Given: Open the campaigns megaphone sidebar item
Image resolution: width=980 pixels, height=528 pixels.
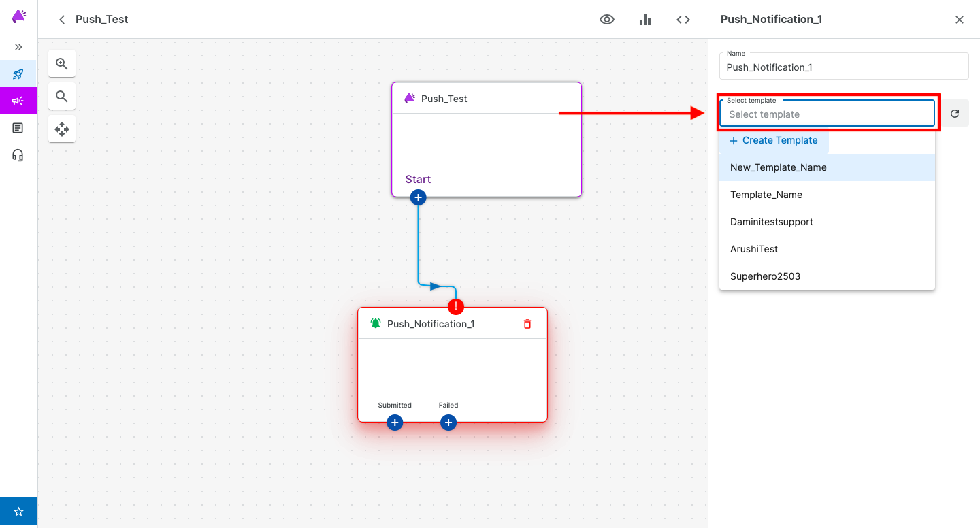Looking at the screenshot, I should pyautogui.click(x=18, y=101).
